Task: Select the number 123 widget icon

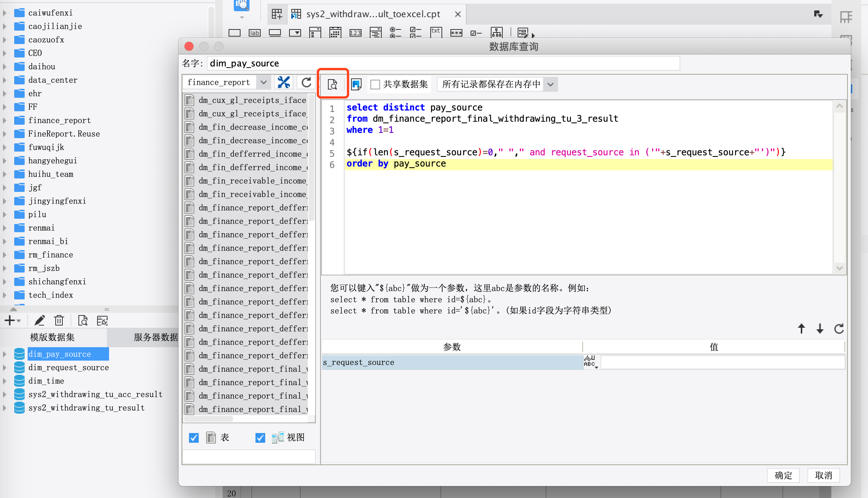Action: click(x=355, y=33)
